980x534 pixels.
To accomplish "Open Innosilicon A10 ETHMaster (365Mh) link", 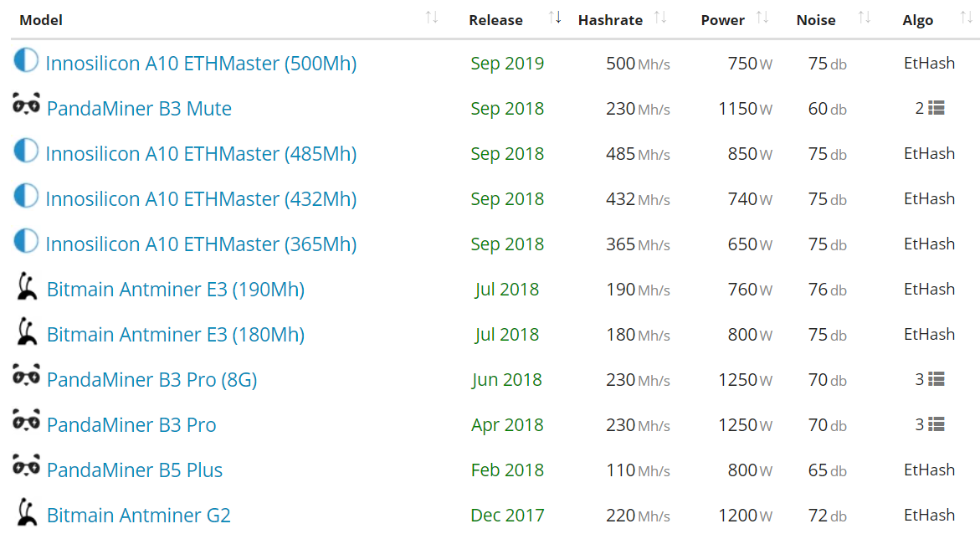I will click(201, 244).
